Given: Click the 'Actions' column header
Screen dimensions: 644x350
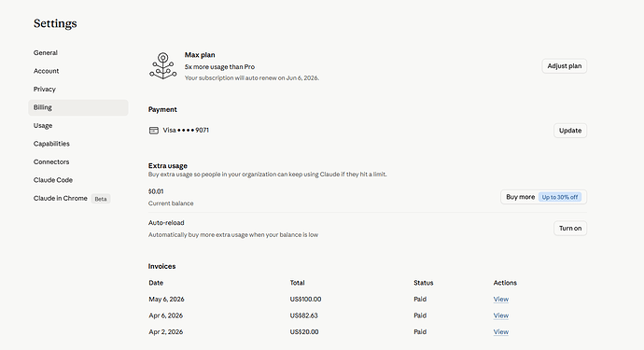Looking at the screenshot, I should click(505, 283).
